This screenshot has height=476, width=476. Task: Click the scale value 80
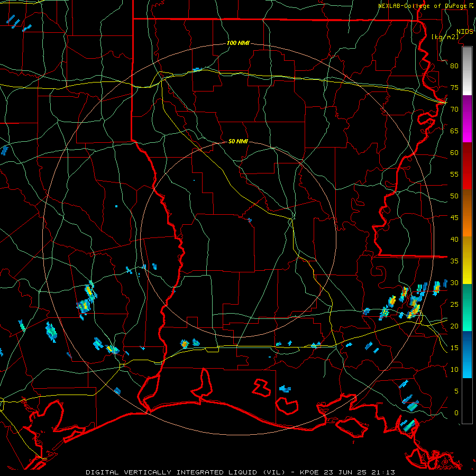click(x=454, y=66)
